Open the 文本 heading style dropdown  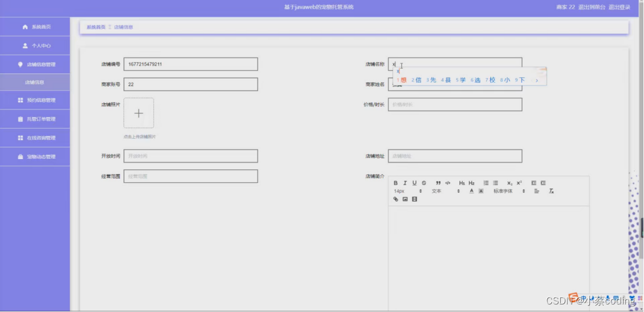pyautogui.click(x=445, y=191)
